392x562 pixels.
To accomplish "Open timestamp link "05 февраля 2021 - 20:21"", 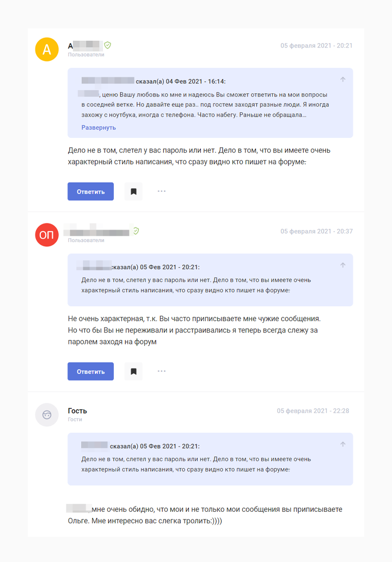I will [316, 46].
